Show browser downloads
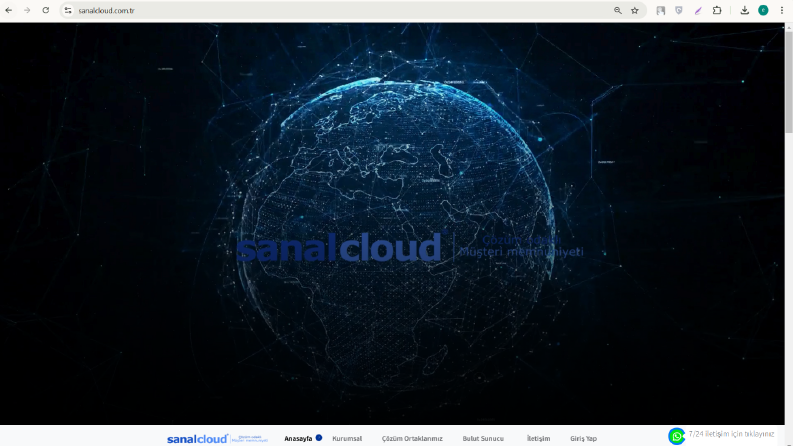The height and width of the screenshot is (446, 793). coord(744,10)
